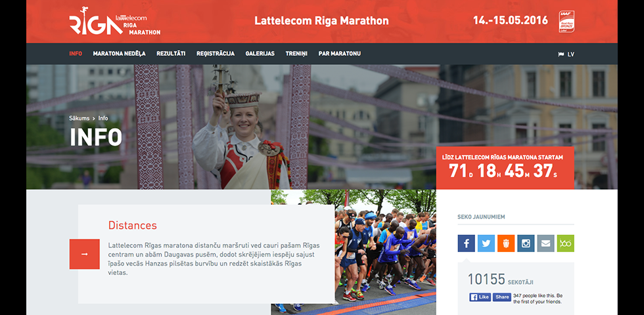Go to the Reģistrācija menu item
The image size is (644, 315).
tap(216, 54)
